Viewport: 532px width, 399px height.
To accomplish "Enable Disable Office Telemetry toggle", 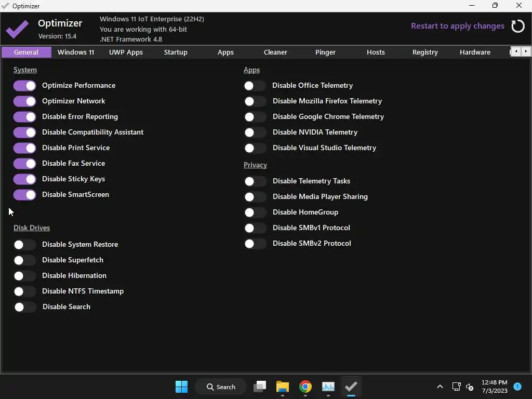I will (255, 86).
